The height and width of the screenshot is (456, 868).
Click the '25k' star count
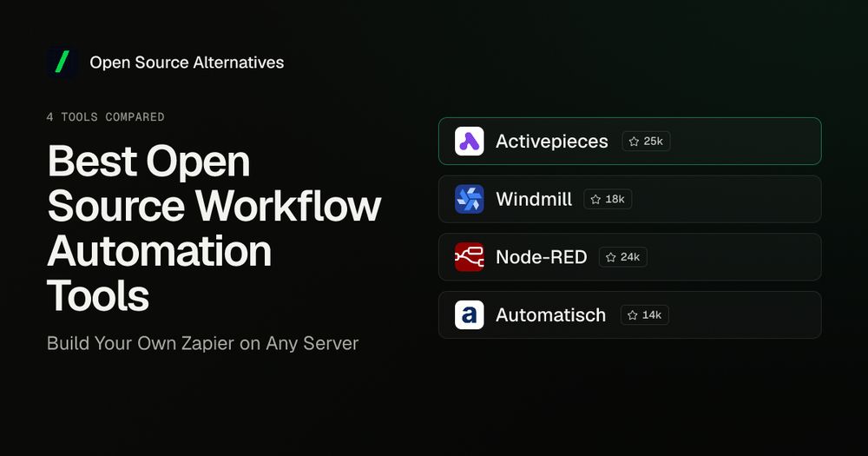[654, 142]
